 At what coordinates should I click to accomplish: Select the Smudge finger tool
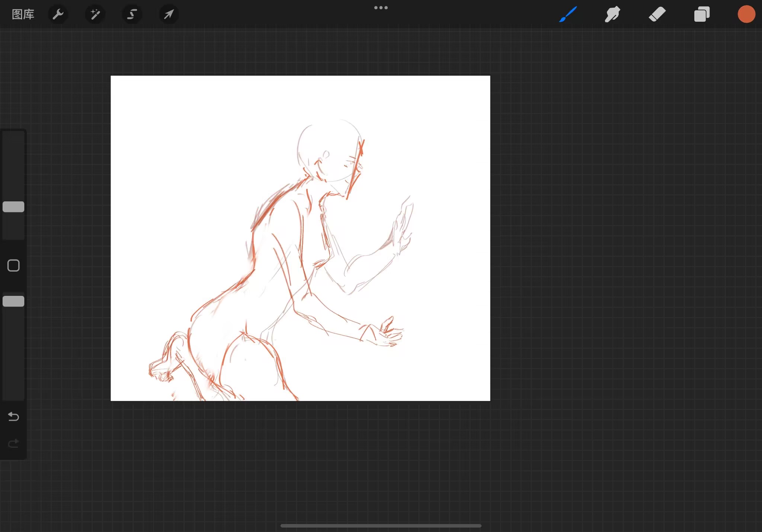pos(612,15)
